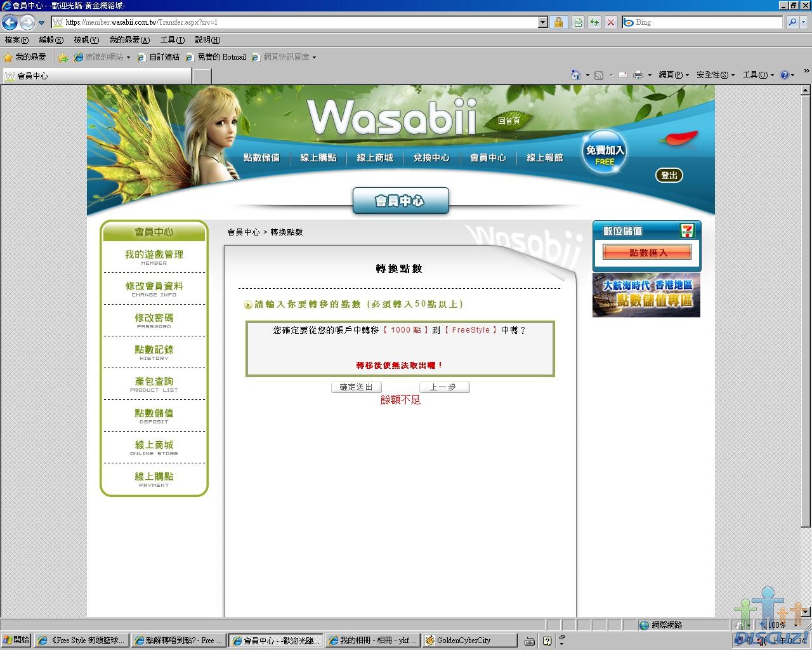Open 會員中心 in the top navigation
The height and width of the screenshot is (650, 812).
point(488,157)
